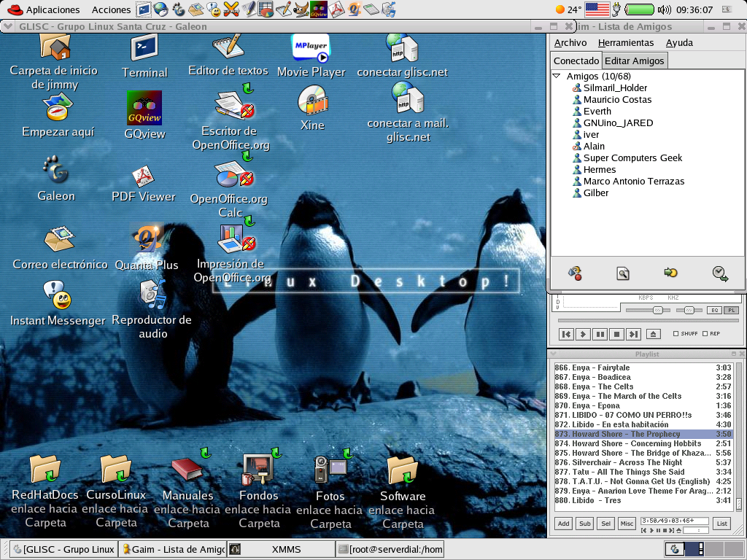747x560 pixels.
Task: Open Archivo menu in Gaim
Action: coord(570,43)
